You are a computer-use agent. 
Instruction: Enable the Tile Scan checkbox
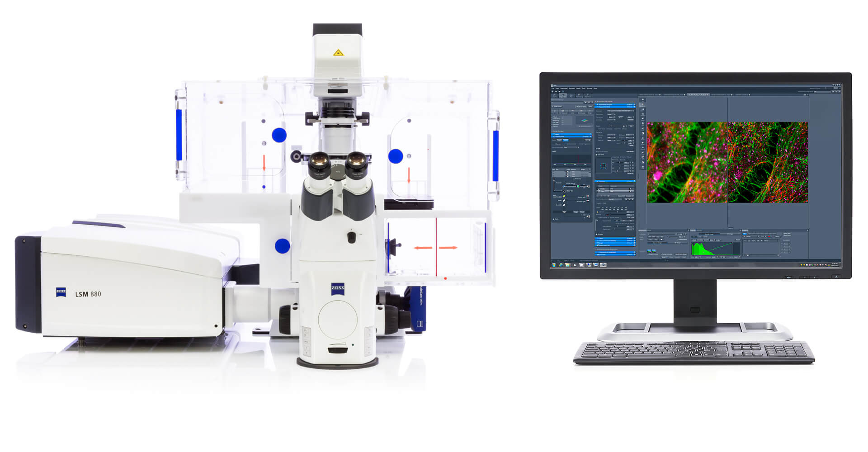coord(552,122)
